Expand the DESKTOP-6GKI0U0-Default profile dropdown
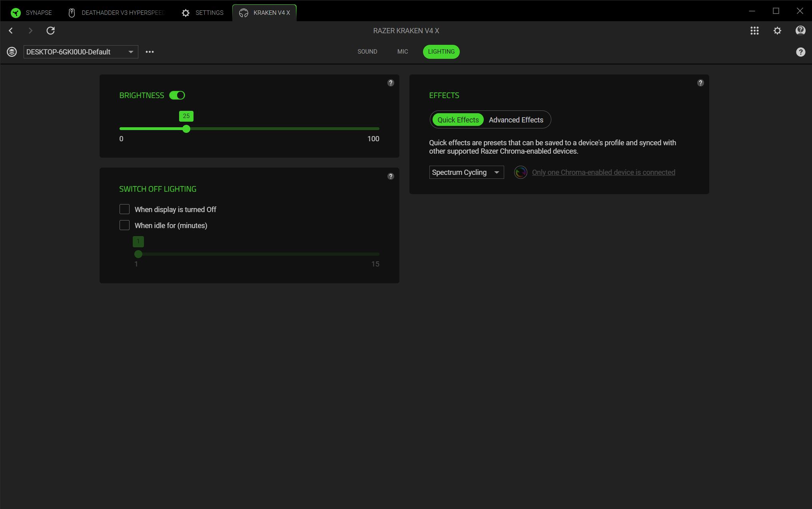Image resolution: width=812 pixels, height=509 pixels. (x=81, y=52)
